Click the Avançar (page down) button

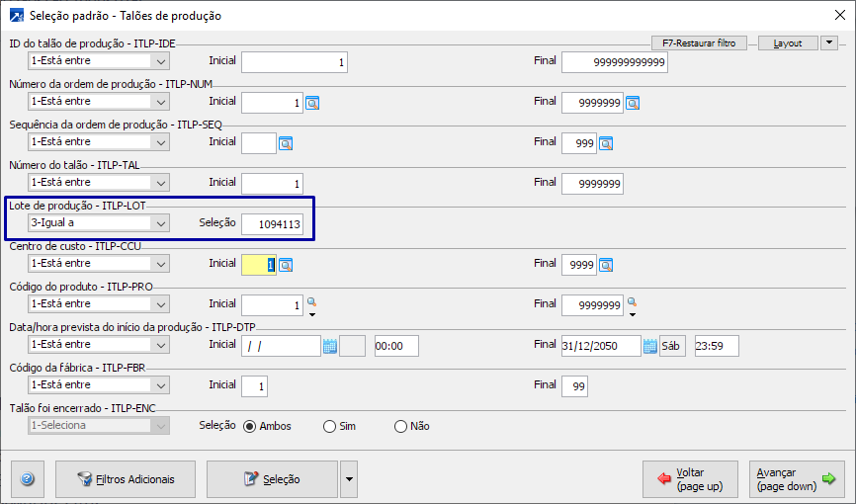(x=796, y=479)
